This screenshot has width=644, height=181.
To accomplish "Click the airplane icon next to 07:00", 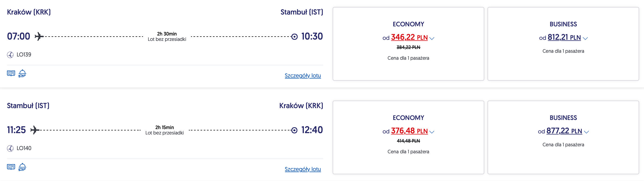I will coord(39,36).
